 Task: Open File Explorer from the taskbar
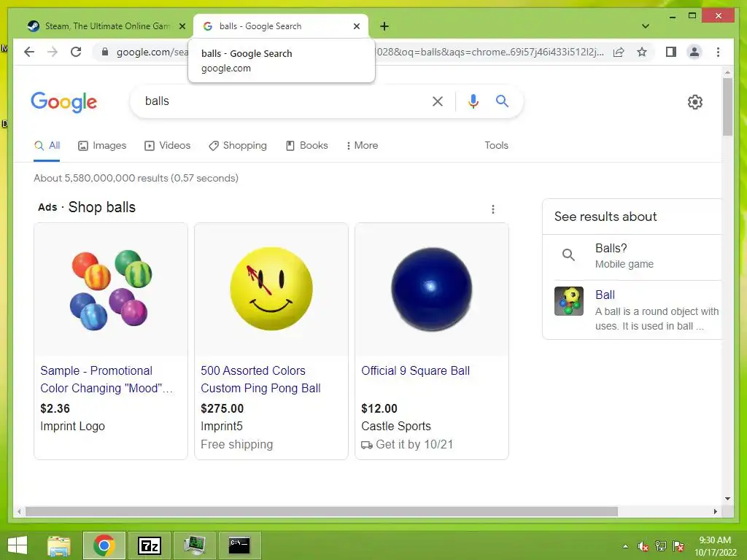pyautogui.click(x=59, y=545)
